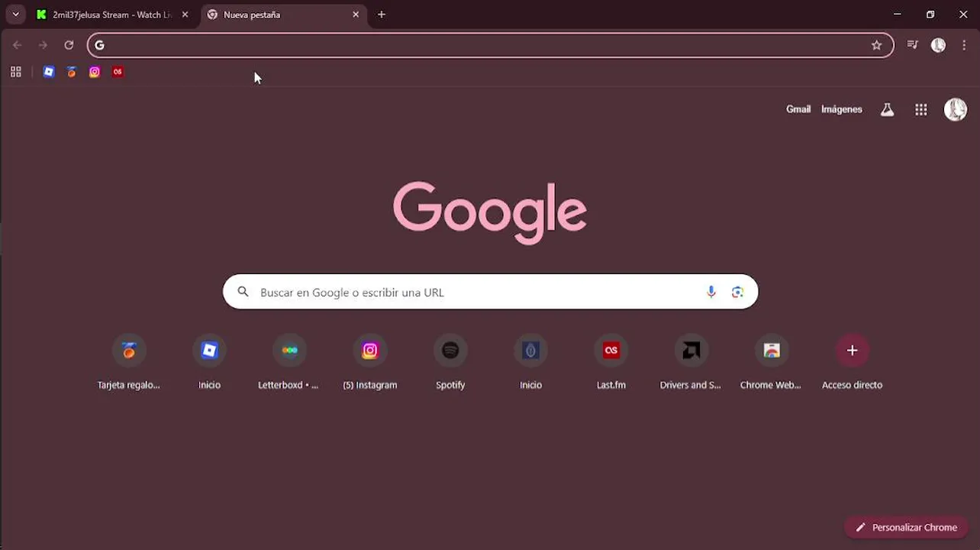Open the dark blue Inicio shortcut

(530, 364)
